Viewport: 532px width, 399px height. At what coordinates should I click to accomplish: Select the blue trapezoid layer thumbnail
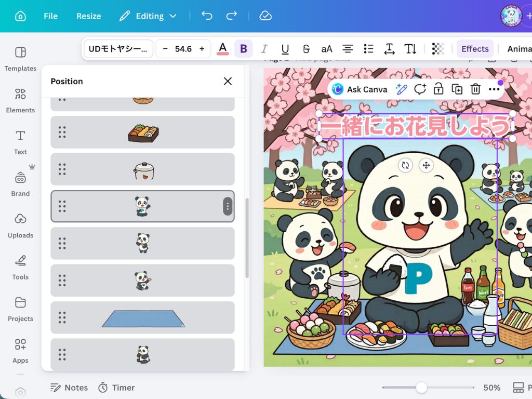pyautogui.click(x=143, y=318)
